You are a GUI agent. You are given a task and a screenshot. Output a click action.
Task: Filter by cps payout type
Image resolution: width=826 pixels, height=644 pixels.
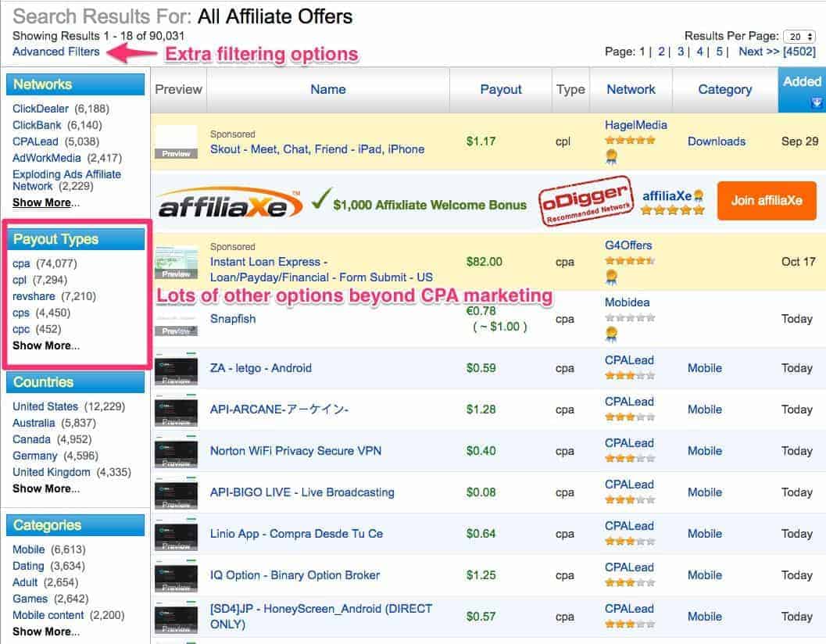click(x=21, y=313)
